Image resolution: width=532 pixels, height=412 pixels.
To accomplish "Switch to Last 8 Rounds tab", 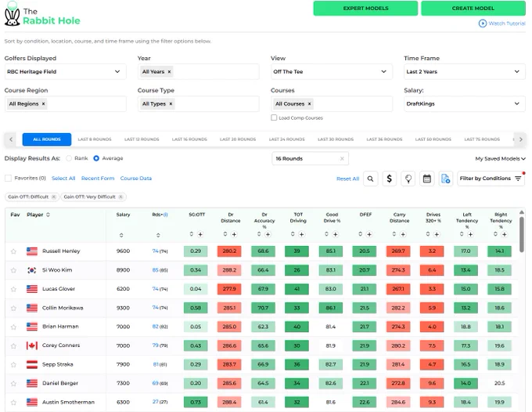I will [x=95, y=139].
